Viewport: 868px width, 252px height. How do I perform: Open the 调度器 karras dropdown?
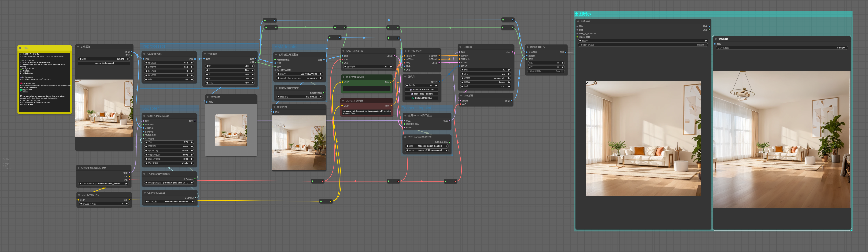click(x=486, y=82)
